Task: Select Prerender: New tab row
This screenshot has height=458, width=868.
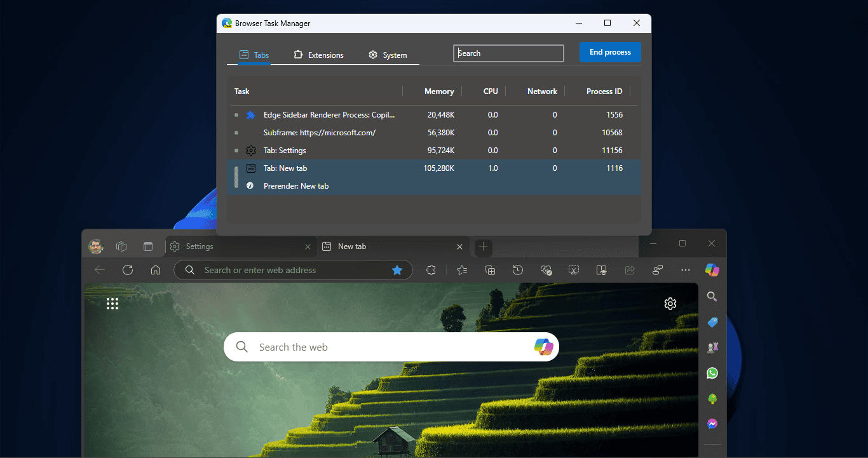Action: (x=434, y=186)
